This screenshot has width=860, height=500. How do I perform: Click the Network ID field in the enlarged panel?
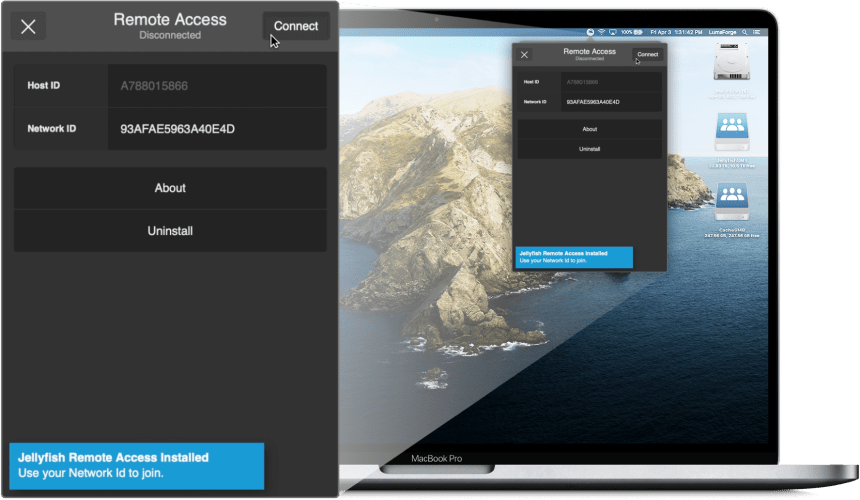pyautogui.click(x=216, y=129)
